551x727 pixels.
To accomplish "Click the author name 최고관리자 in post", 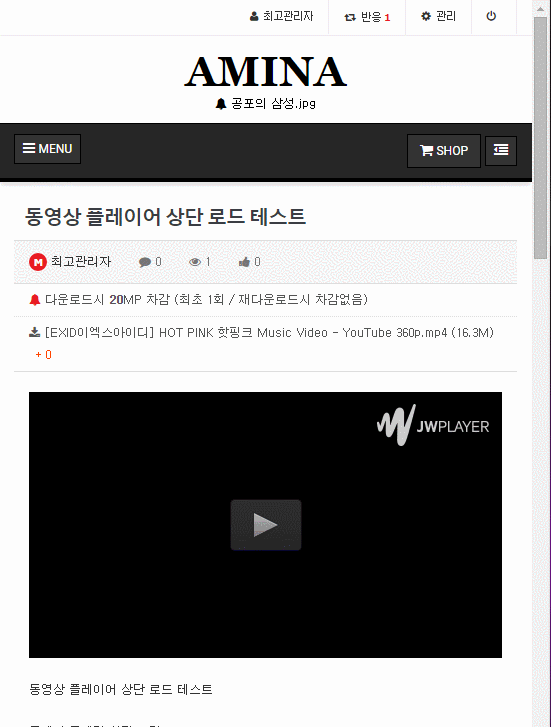I will point(81,261).
